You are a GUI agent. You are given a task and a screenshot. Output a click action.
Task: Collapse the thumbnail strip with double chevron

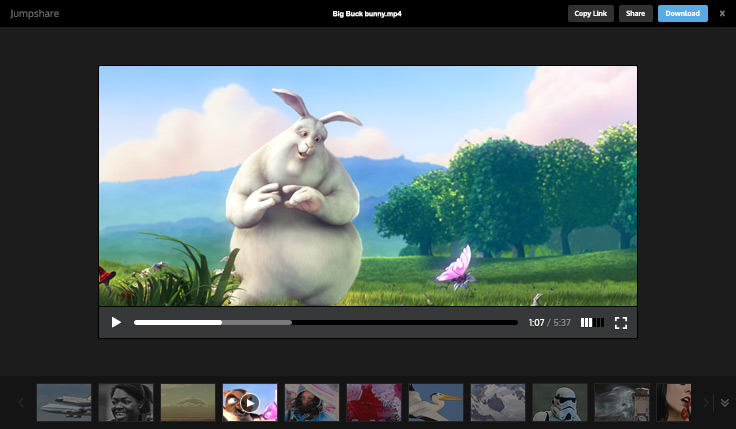point(724,403)
